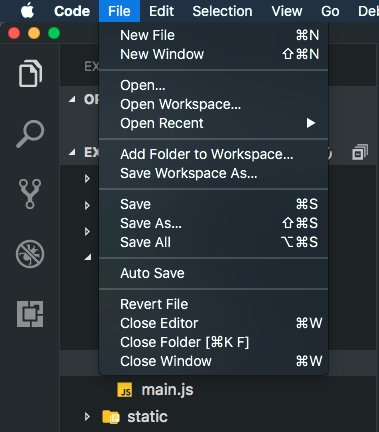Click the green zoom window button
Screen dimensions: 379x432
click(x=54, y=33)
